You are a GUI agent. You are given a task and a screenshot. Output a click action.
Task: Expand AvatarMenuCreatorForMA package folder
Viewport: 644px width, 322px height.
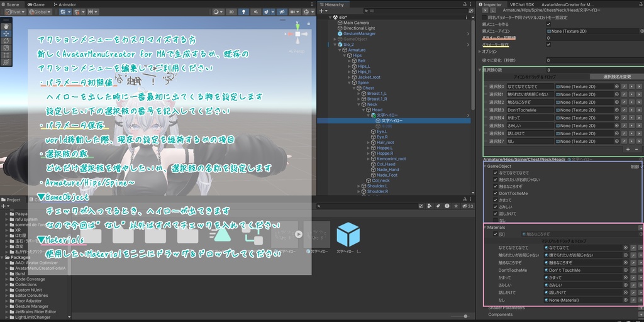tap(8, 268)
